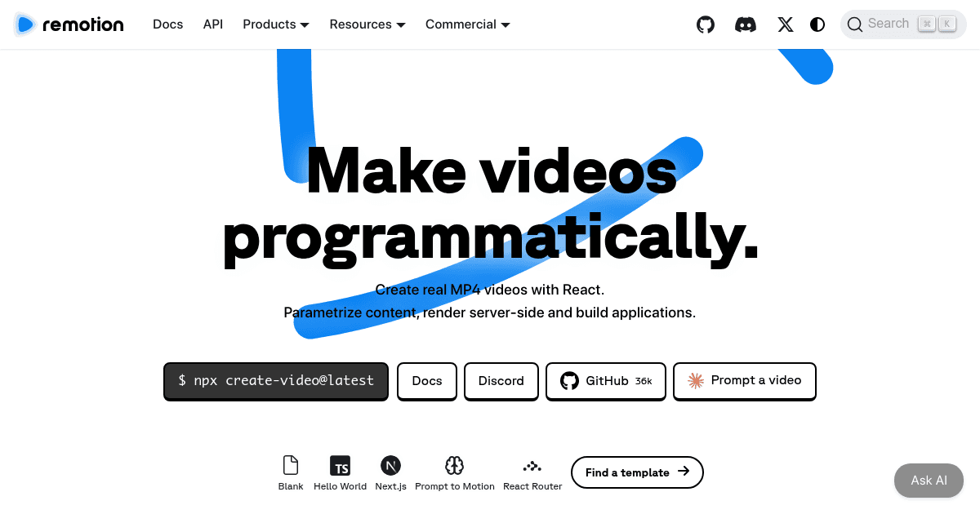Open the Commercial dropdown menu
This screenshot has height=514, width=980.
(x=468, y=24)
